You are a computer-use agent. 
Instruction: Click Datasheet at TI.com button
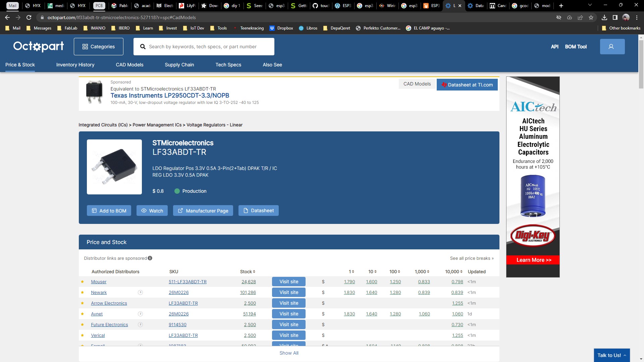467,85
